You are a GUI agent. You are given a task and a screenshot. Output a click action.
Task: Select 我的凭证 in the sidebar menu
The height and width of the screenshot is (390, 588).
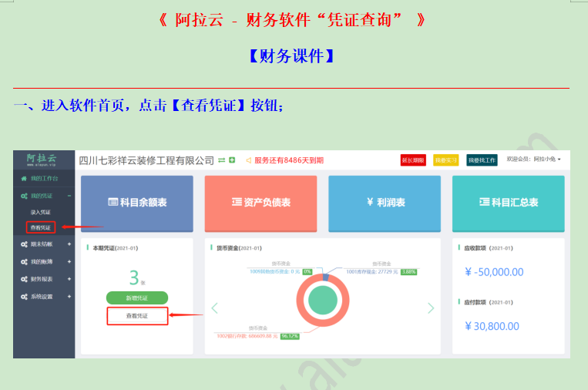[44, 196]
